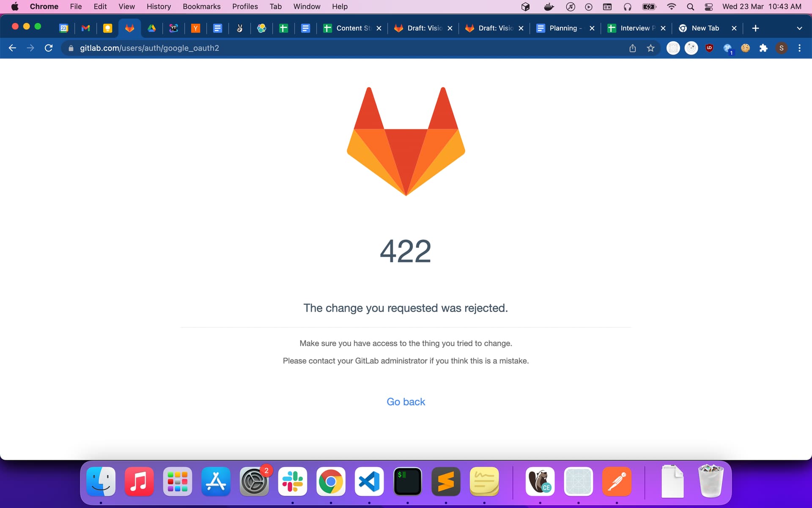Launch Slack from the Dock
Image resolution: width=812 pixels, height=508 pixels.
click(292, 481)
